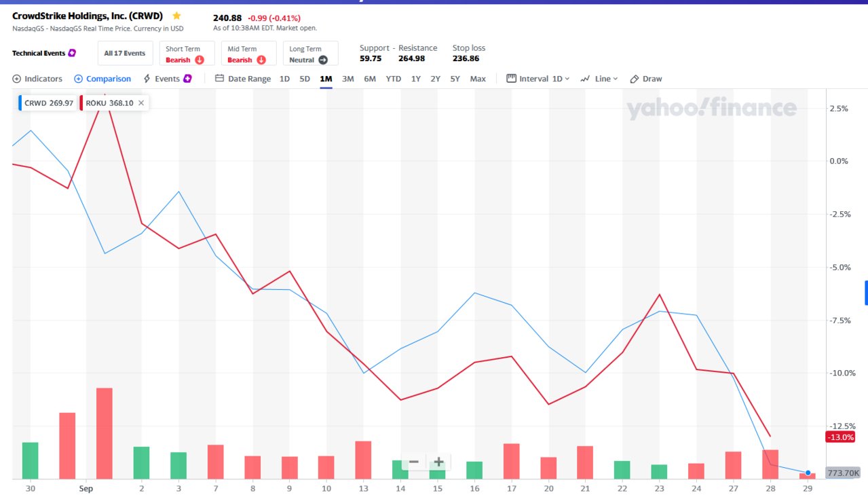
Task: Select the YTD range
Action: click(394, 79)
